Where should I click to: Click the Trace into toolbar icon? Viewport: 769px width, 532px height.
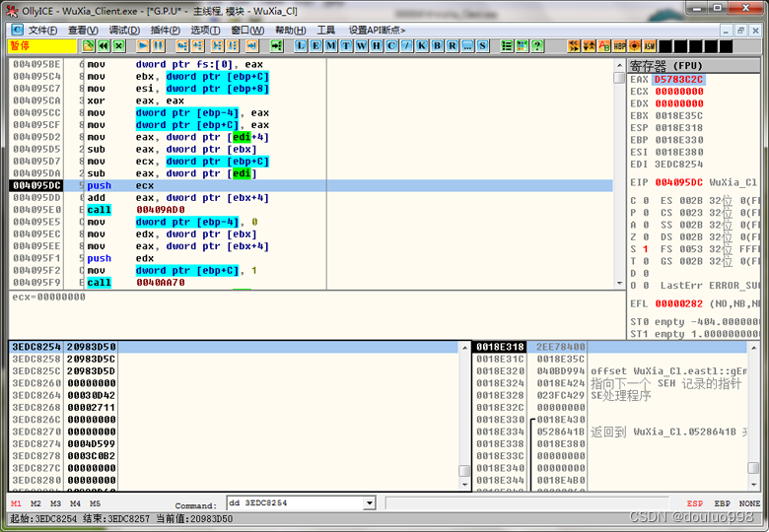[217, 46]
